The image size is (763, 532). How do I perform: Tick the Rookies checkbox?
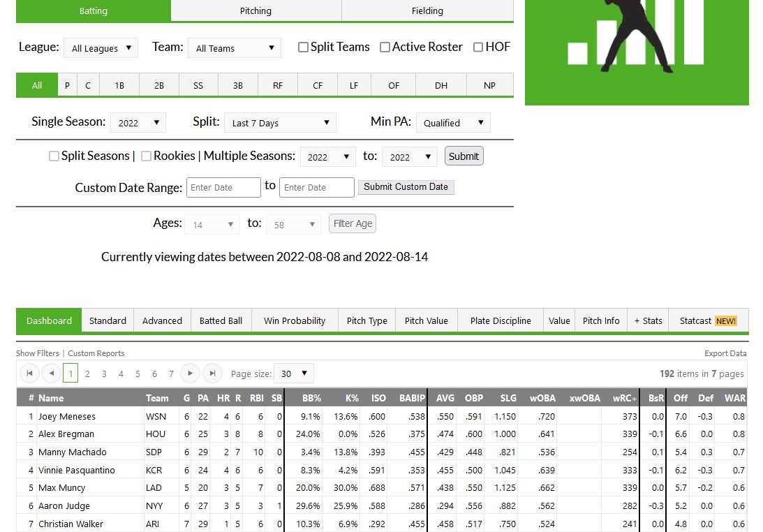pyautogui.click(x=146, y=156)
